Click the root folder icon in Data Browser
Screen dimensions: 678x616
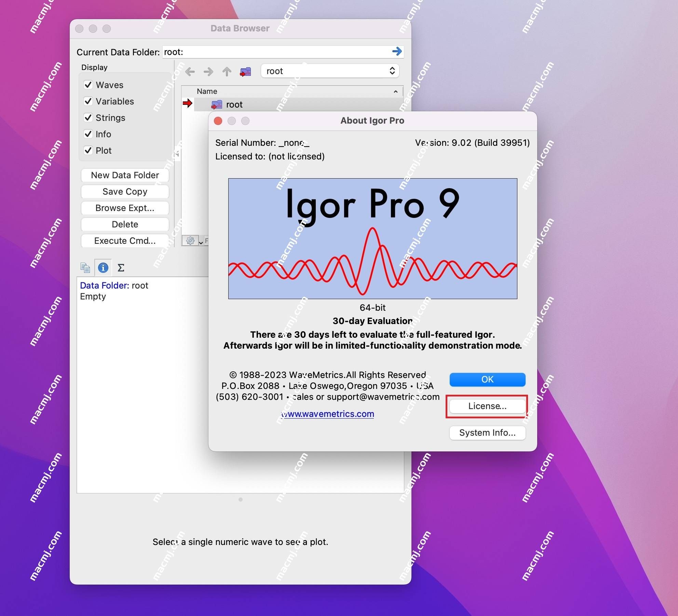click(218, 104)
